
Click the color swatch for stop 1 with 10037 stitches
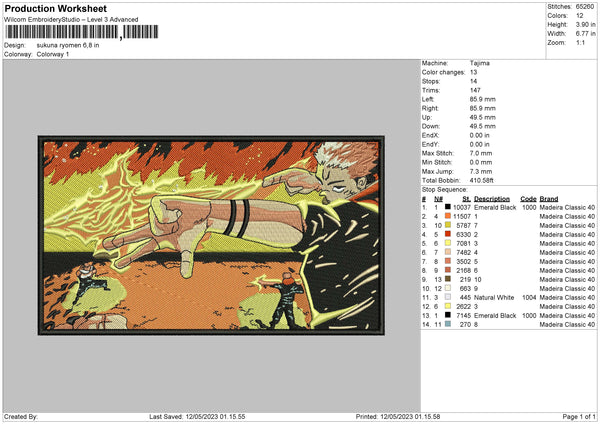click(x=447, y=207)
